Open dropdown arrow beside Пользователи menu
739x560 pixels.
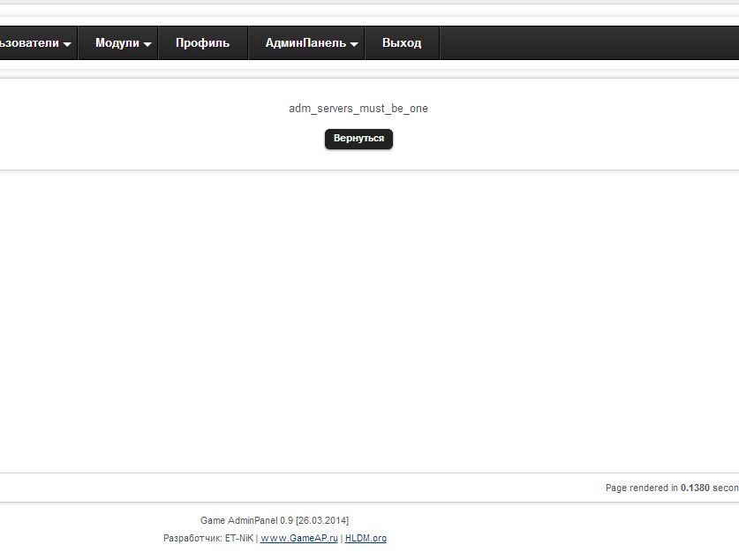[x=67, y=44]
